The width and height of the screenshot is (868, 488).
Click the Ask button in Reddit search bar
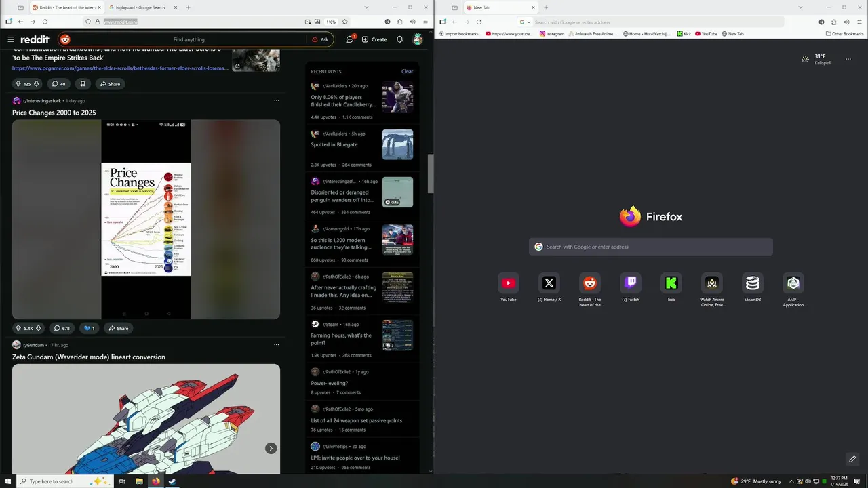click(x=320, y=39)
